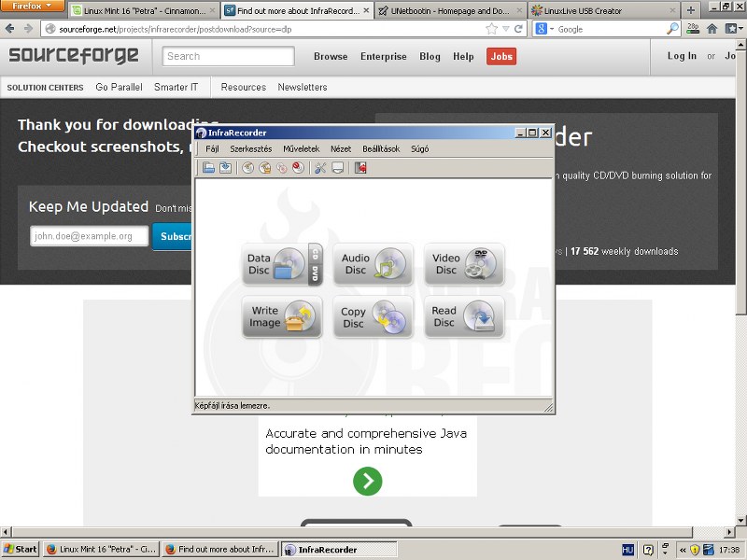This screenshot has height=560, width=747.
Task: Click green arrow button in advertisement
Action: 367,481
